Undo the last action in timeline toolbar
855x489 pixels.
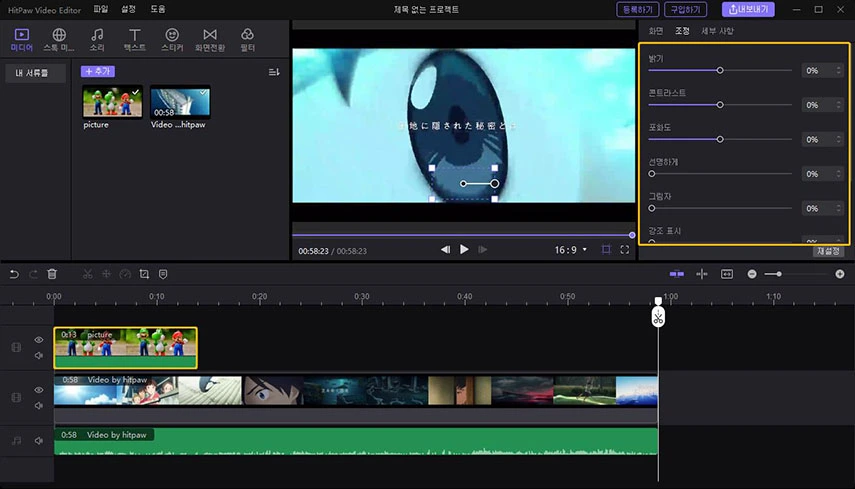(x=14, y=274)
